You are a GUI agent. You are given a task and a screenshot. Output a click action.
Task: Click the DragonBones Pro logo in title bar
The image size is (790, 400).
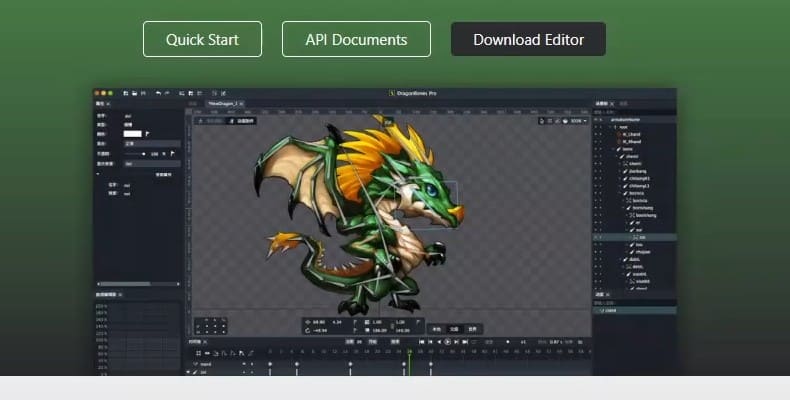[391, 93]
